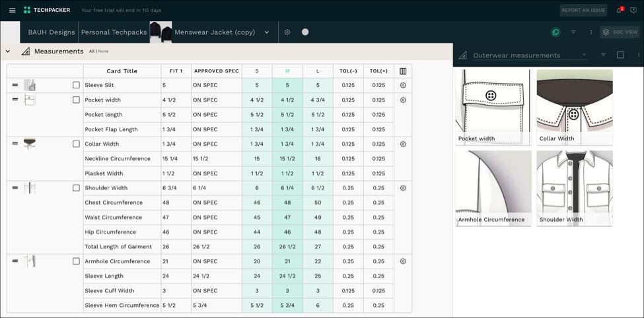Open the help chat icon
This screenshot has width=644, height=318.
coord(633,10)
